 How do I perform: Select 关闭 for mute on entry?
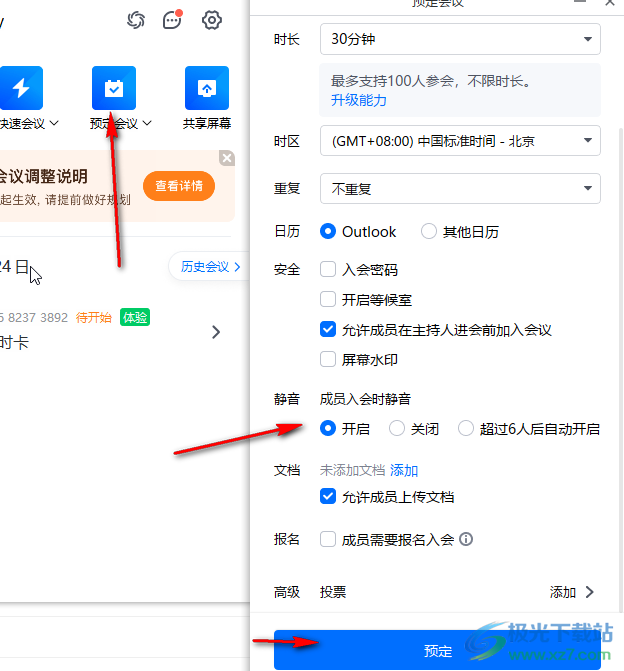pos(397,429)
